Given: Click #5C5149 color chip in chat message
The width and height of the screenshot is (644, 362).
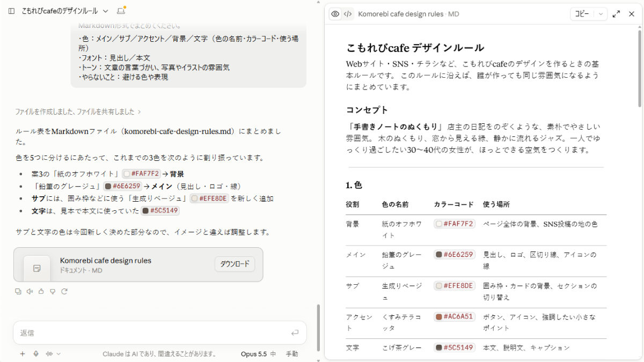Looking at the screenshot, I should [160, 211].
